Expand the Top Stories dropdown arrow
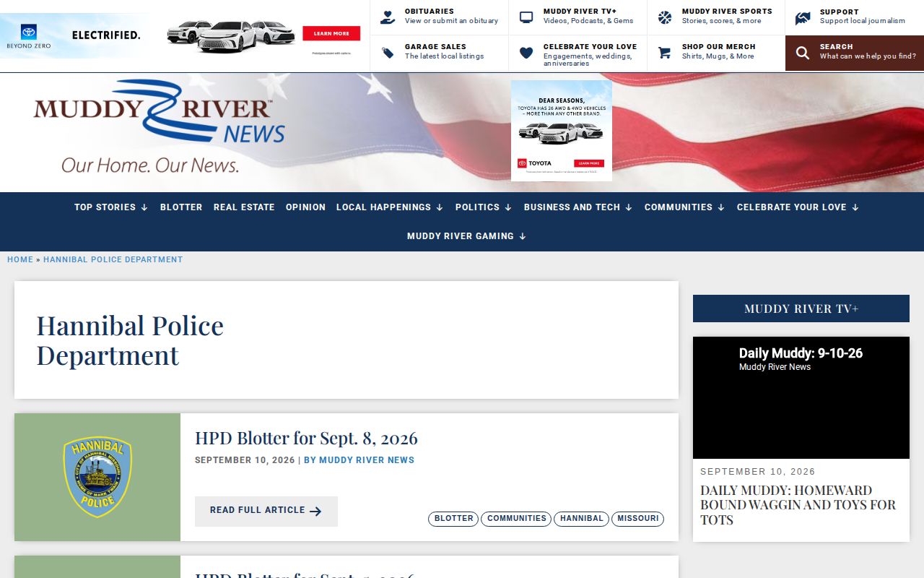Screen dimensions: 924x578 [144, 207]
